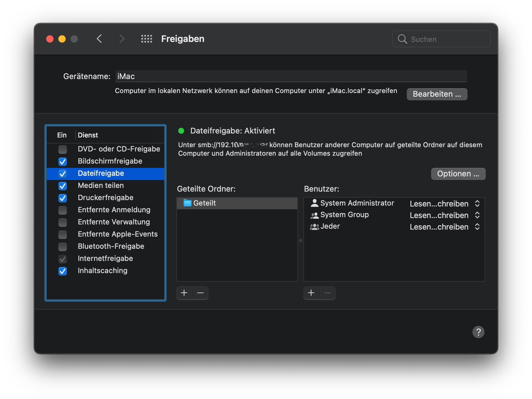Toggle the Inhaltscaching checkbox off
The width and height of the screenshot is (532, 399).
coord(63,271)
